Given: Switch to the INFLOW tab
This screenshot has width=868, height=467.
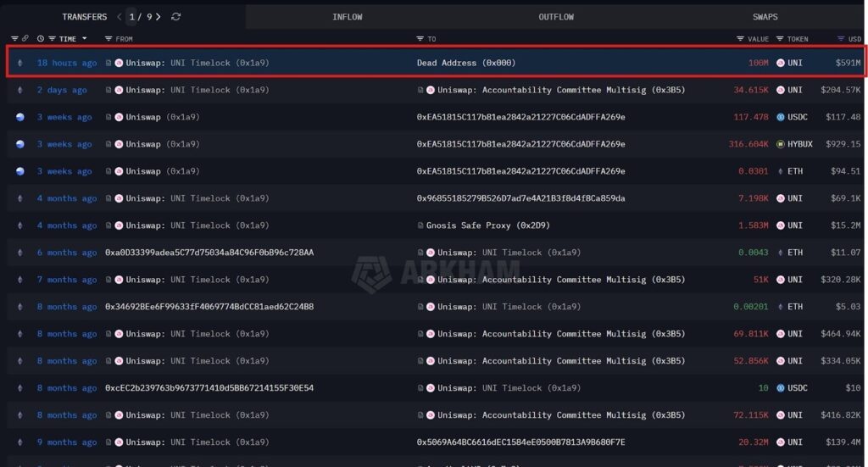Looking at the screenshot, I should point(348,17).
